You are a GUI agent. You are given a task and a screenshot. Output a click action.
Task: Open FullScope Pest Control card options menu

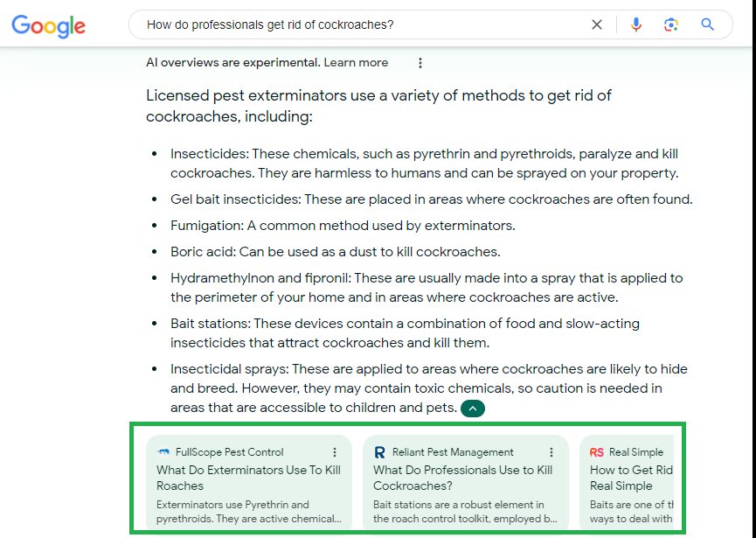[x=335, y=452]
